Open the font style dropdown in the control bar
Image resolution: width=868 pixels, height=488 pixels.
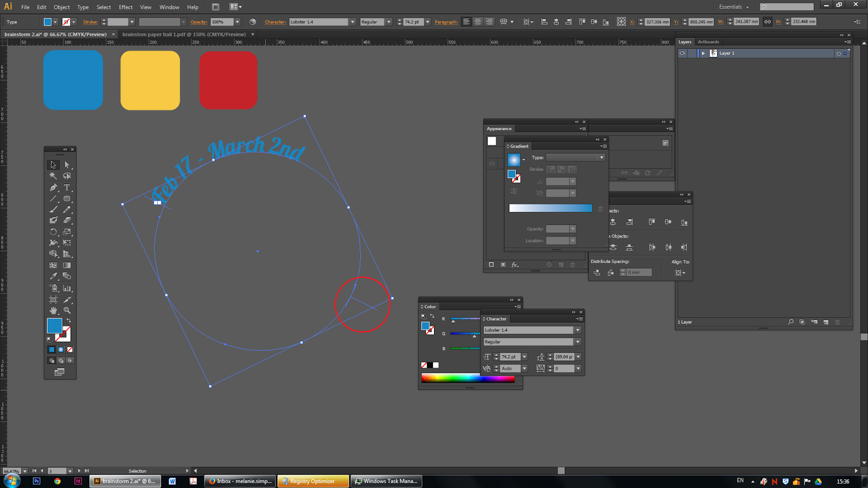[x=388, y=22]
